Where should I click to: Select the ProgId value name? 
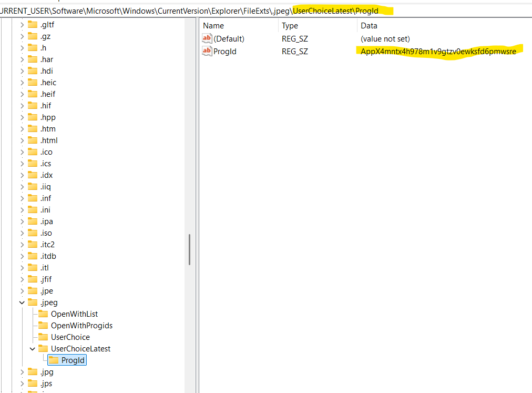click(x=224, y=52)
